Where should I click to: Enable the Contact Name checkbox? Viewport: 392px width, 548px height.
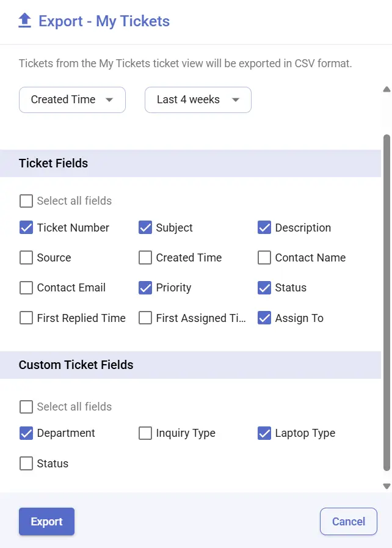264,257
